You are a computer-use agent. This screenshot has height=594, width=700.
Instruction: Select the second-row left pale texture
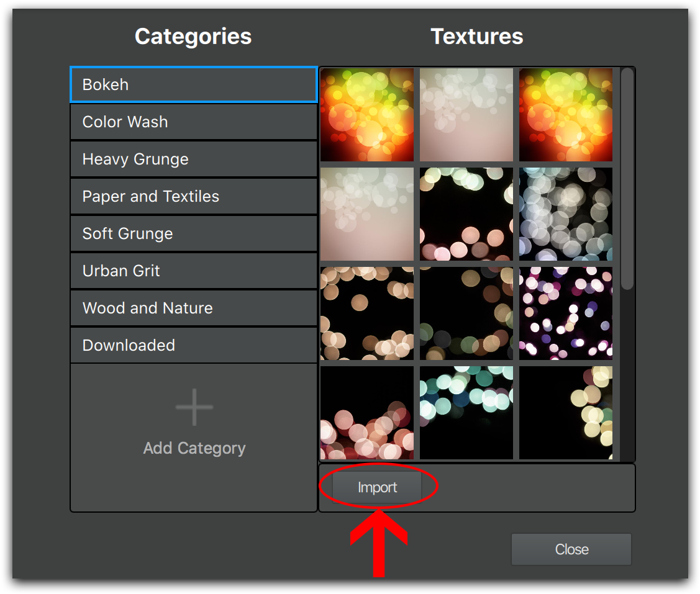pos(366,214)
